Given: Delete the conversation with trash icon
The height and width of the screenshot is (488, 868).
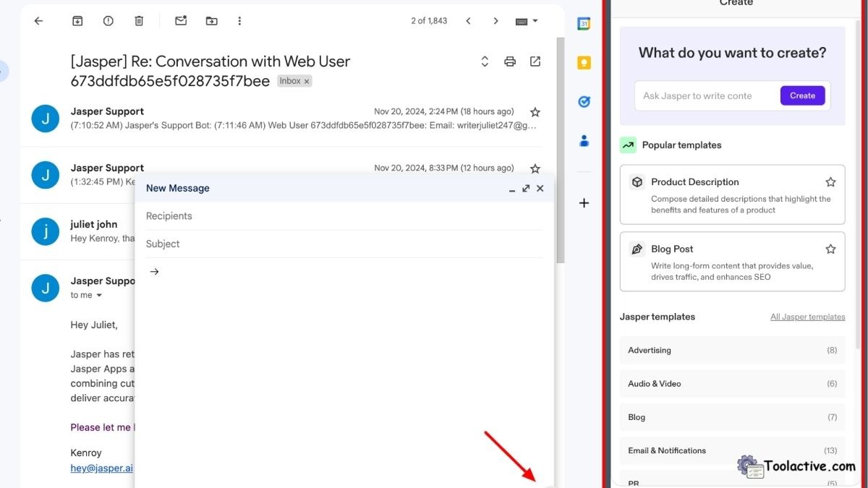Looking at the screenshot, I should (x=139, y=21).
